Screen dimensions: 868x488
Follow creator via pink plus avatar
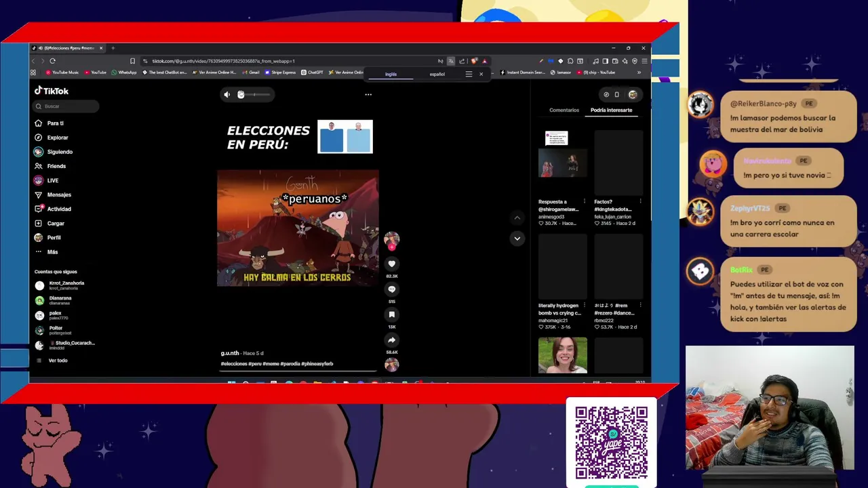coord(391,240)
